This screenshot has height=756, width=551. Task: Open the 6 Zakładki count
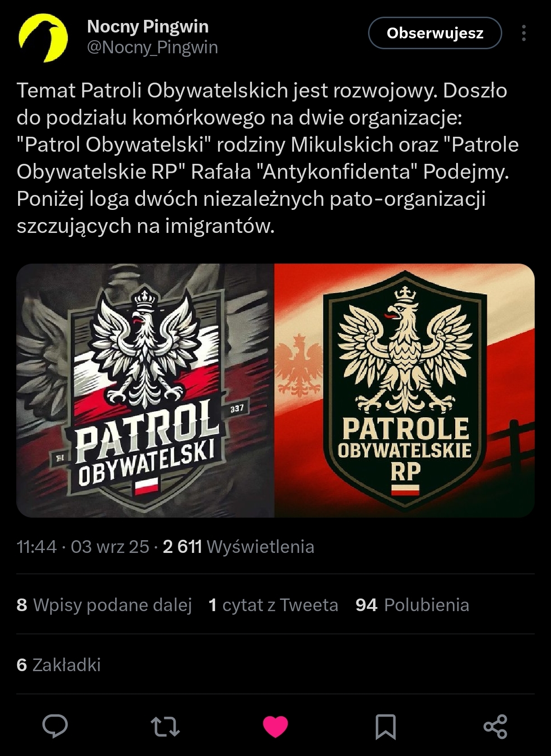tap(59, 665)
